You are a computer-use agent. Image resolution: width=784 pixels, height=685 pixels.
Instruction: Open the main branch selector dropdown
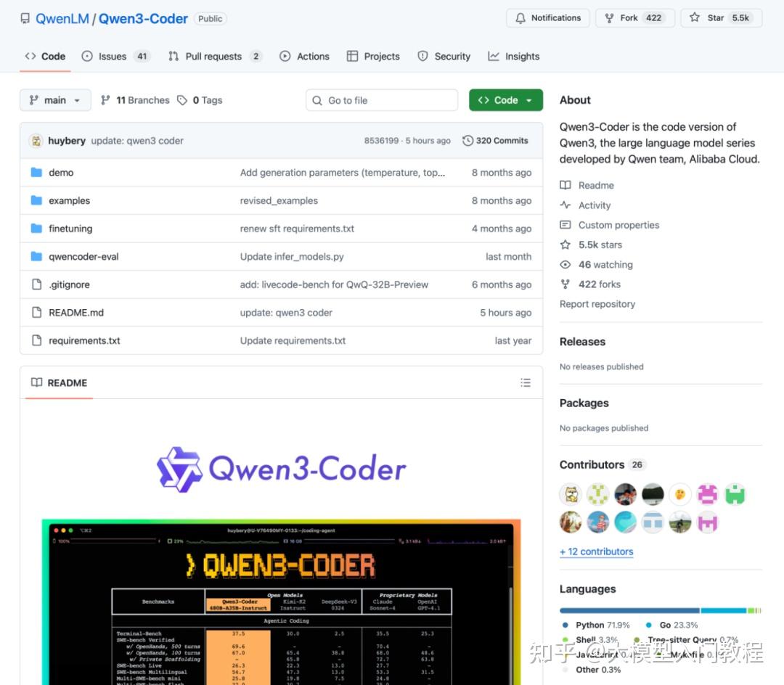click(54, 100)
